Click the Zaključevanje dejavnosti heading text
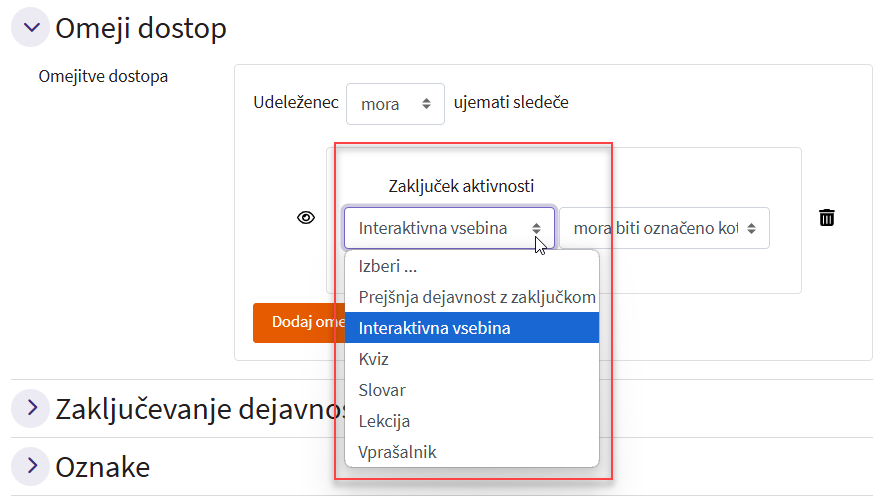 [x=192, y=409]
